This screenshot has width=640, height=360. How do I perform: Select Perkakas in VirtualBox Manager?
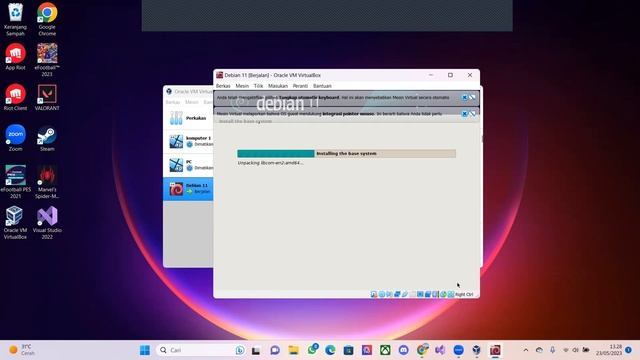(x=188, y=118)
